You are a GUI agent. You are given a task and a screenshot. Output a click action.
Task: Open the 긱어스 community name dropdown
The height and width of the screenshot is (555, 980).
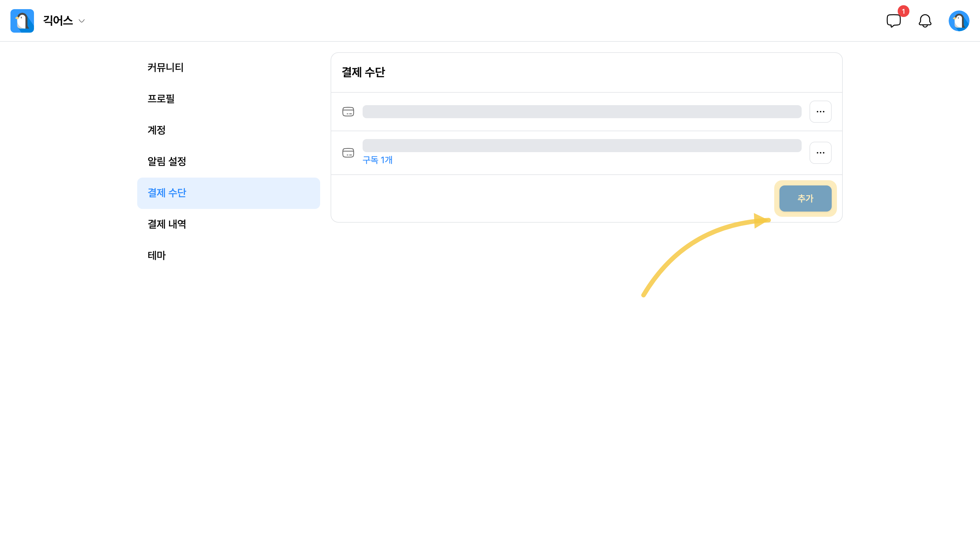coord(58,21)
